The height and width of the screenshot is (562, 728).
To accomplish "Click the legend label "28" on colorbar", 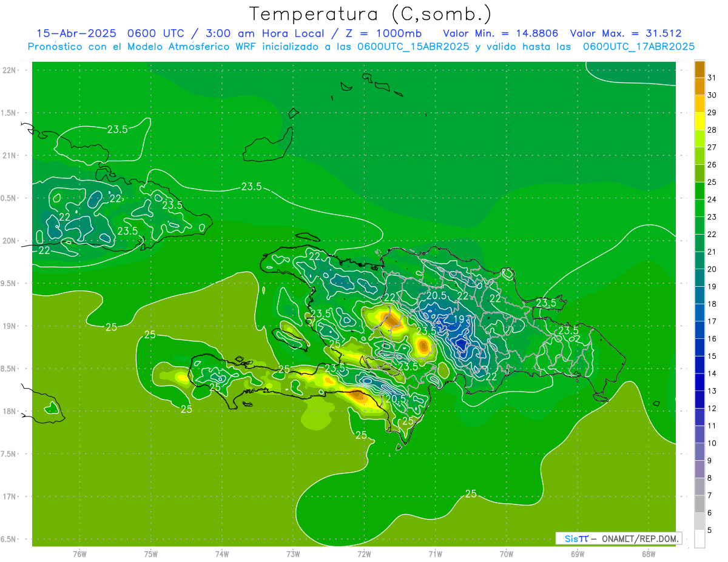I will coord(712,130).
